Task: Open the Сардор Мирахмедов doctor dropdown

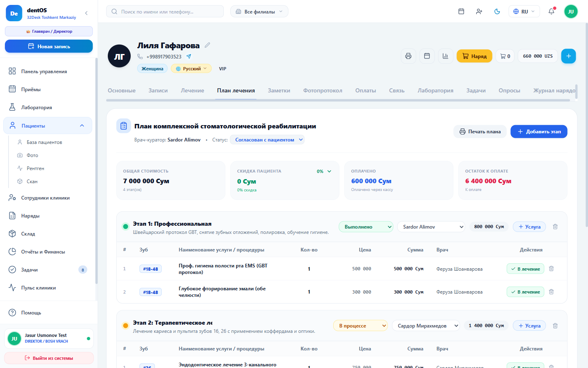Action: [426, 326]
